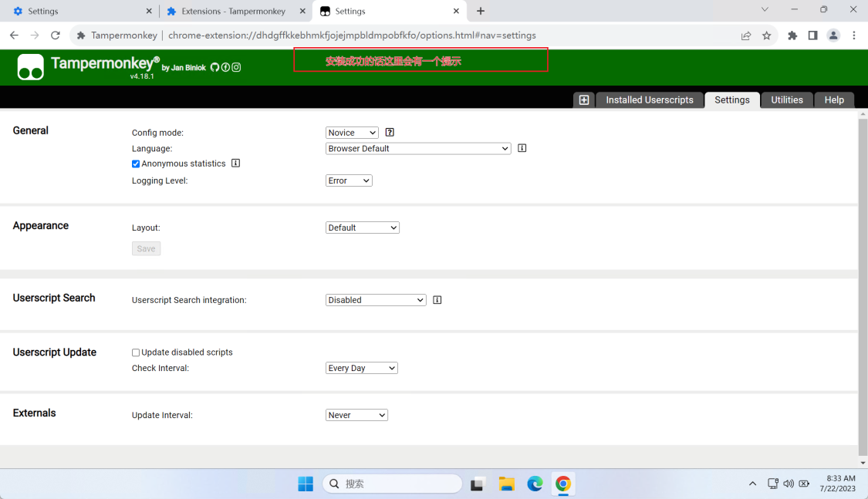Click the add new script plus tab
Screen dimensions: 868x499
pos(584,100)
